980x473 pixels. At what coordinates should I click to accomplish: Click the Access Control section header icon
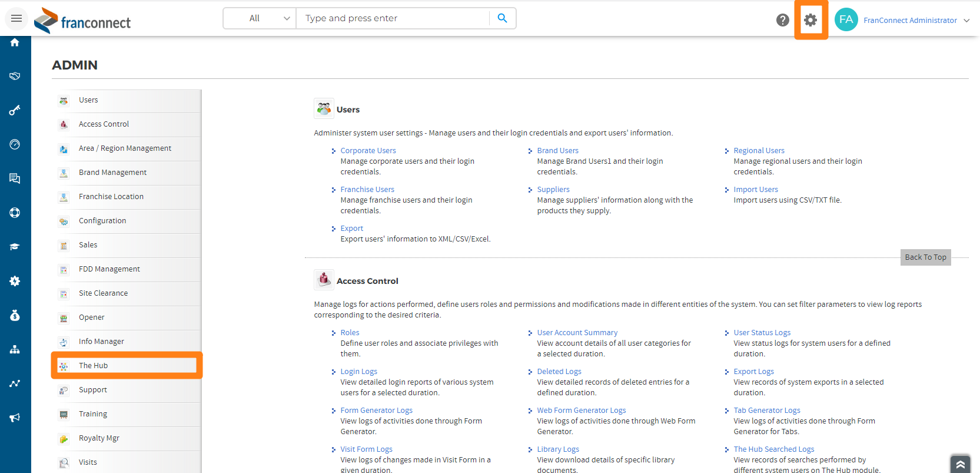tap(324, 280)
